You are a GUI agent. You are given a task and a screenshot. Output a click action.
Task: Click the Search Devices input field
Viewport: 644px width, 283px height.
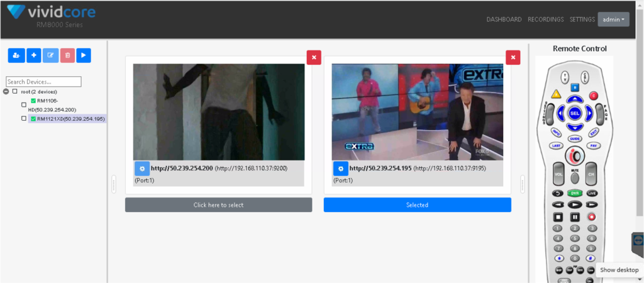click(43, 81)
